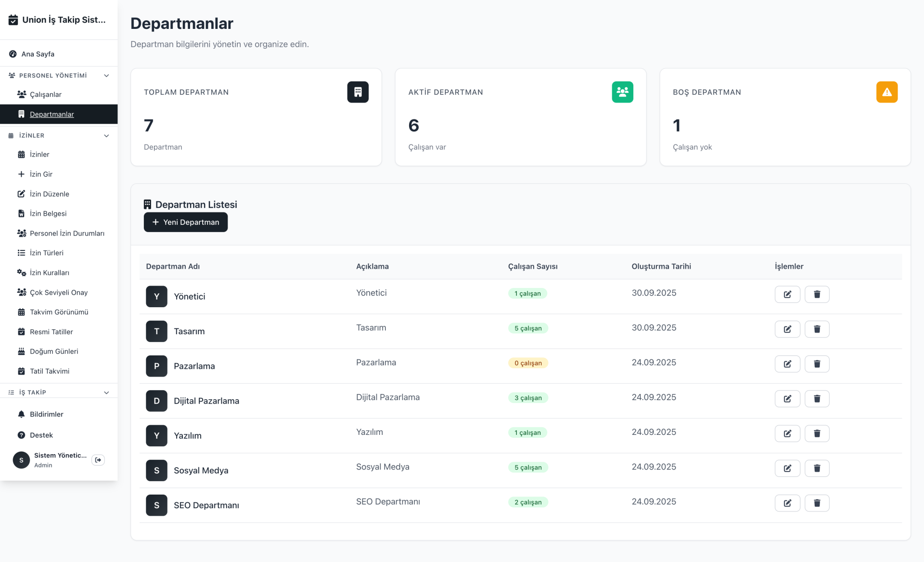The width and height of the screenshot is (924, 562).
Task: Click the logout icon beside Sistem Yönetici
Action: (x=98, y=460)
